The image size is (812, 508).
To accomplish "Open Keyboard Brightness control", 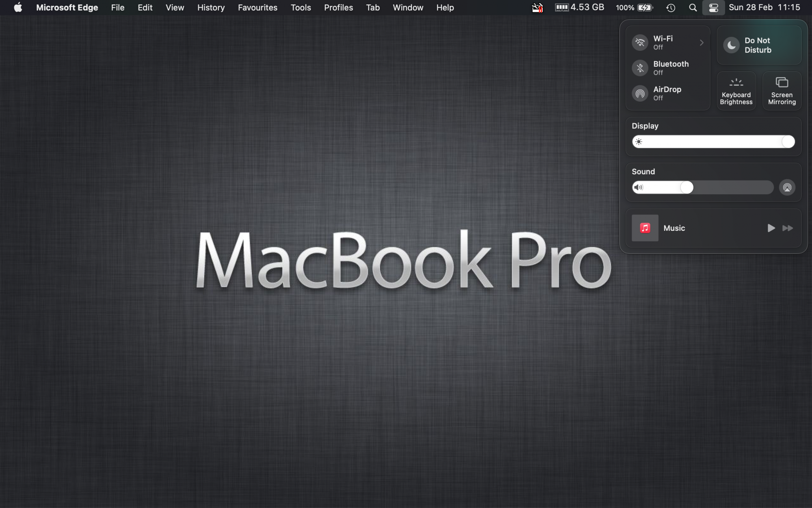I will coord(736,91).
